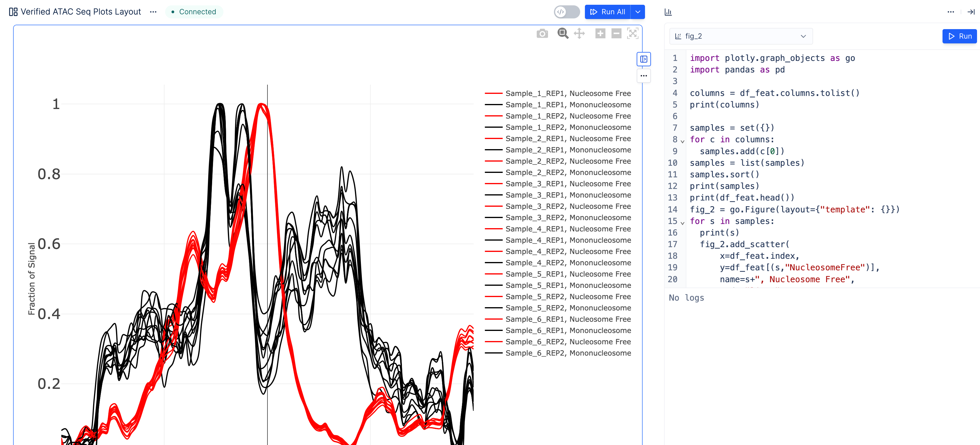Click the Run button for fig_2

[x=959, y=37]
